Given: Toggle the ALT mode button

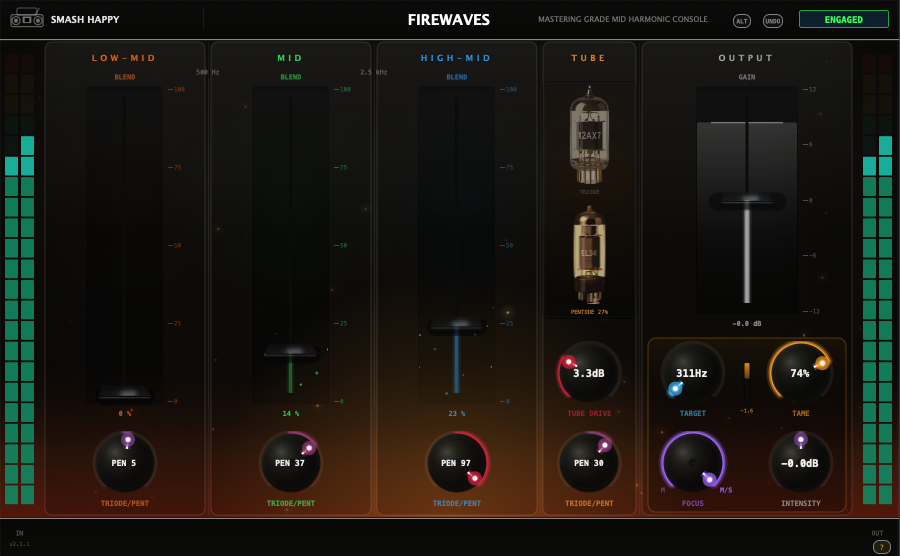Looking at the screenshot, I should pyautogui.click(x=742, y=21).
